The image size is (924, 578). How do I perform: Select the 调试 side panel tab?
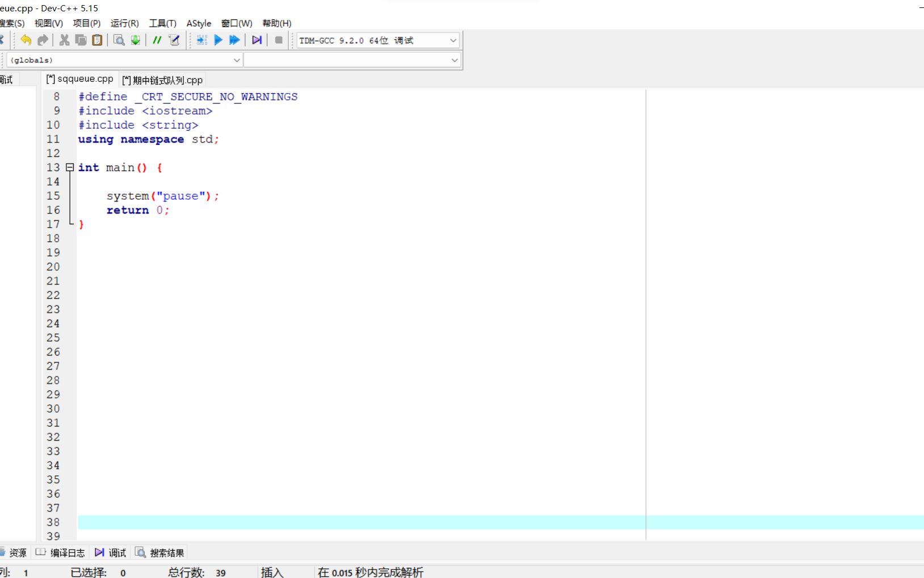[7, 79]
